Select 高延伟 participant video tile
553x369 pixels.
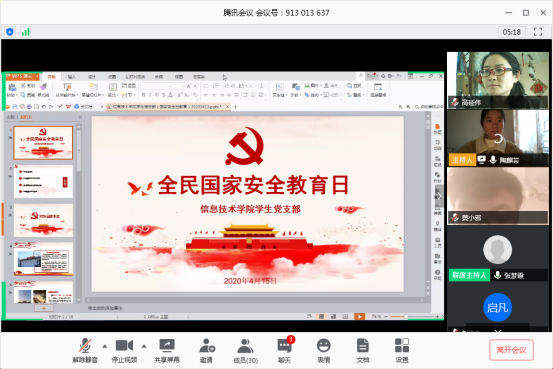498,80
